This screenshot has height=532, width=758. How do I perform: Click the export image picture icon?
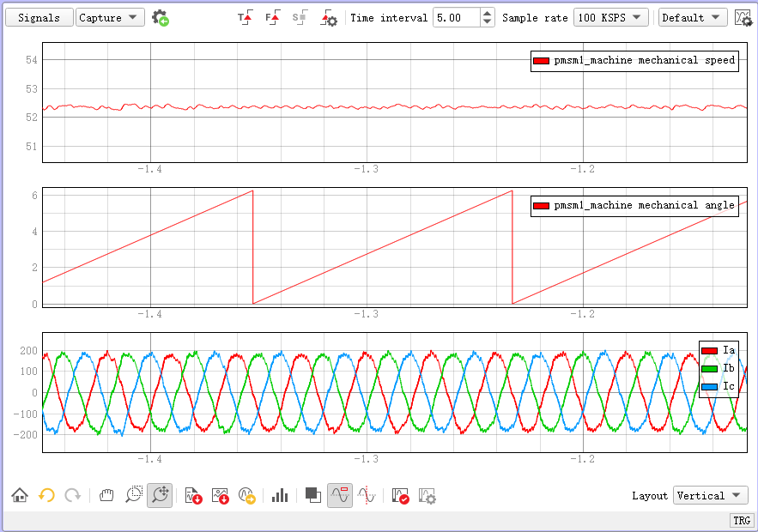tap(221, 495)
